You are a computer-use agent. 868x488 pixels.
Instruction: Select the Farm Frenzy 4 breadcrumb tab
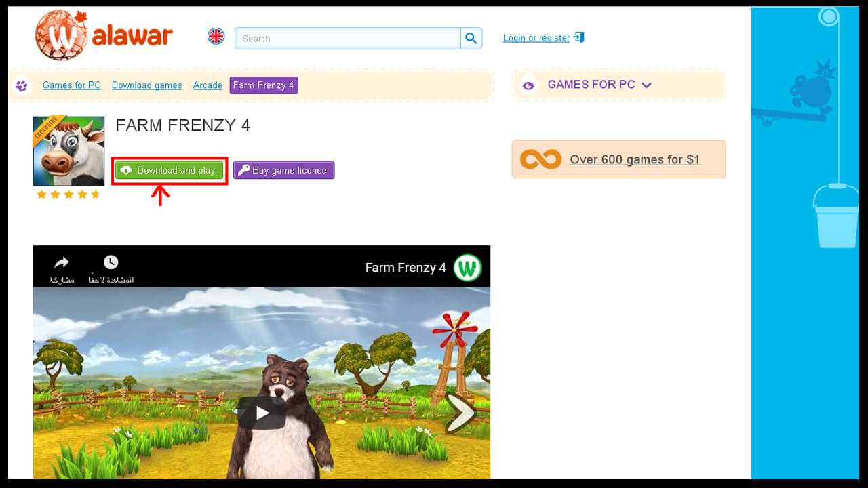click(x=264, y=85)
